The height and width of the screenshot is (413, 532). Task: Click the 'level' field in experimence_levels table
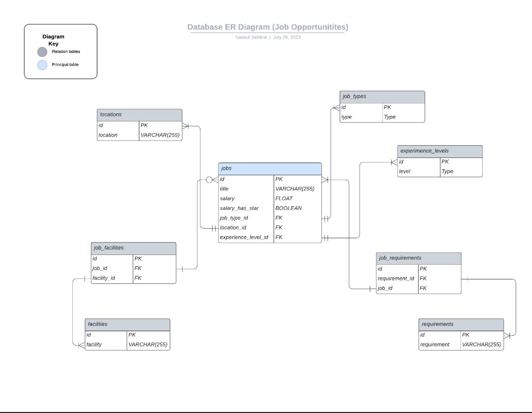coord(404,171)
